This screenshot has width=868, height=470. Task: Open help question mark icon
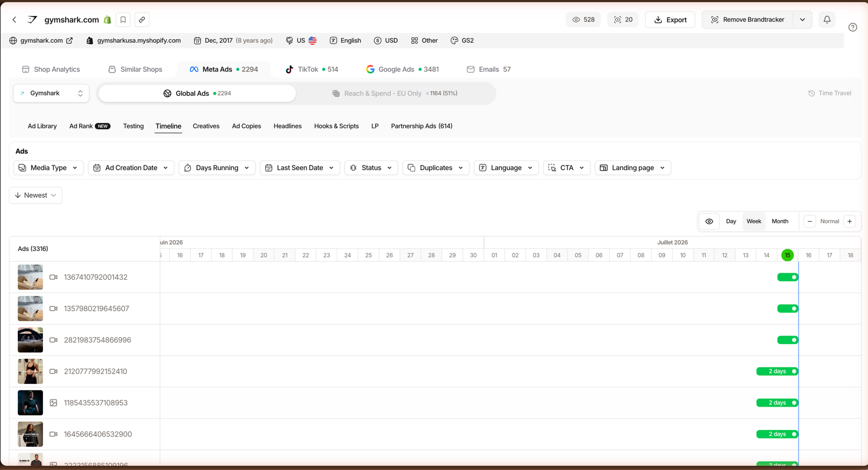point(853,27)
